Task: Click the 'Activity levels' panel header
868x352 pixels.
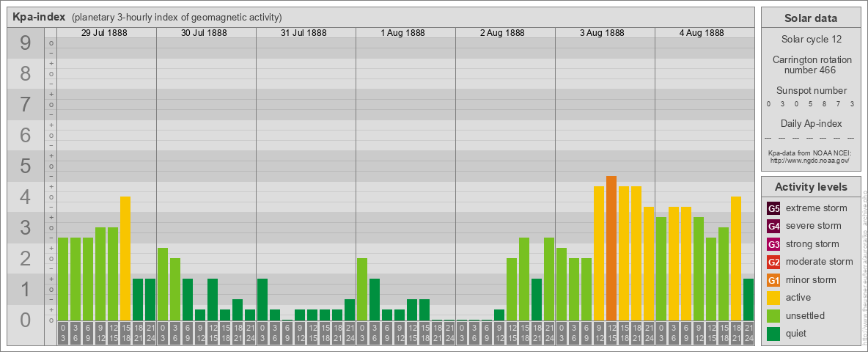Action: click(x=811, y=186)
